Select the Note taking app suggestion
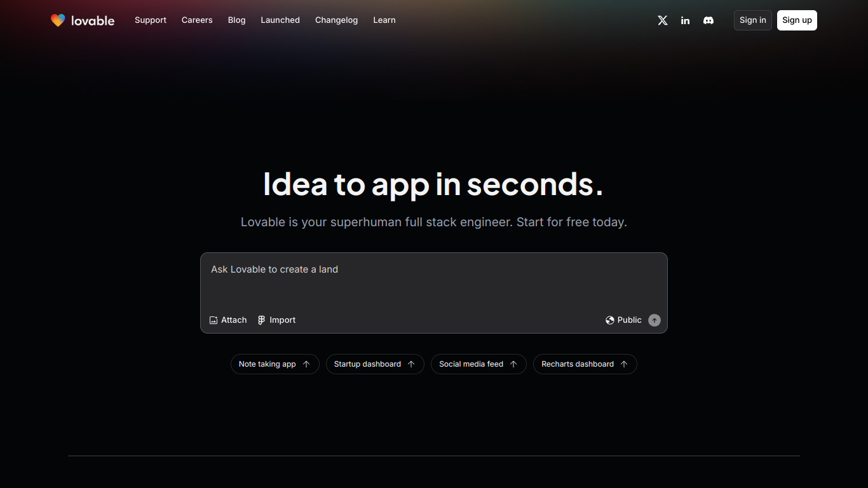Image resolution: width=868 pixels, height=488 pixels. coord(275,364)
